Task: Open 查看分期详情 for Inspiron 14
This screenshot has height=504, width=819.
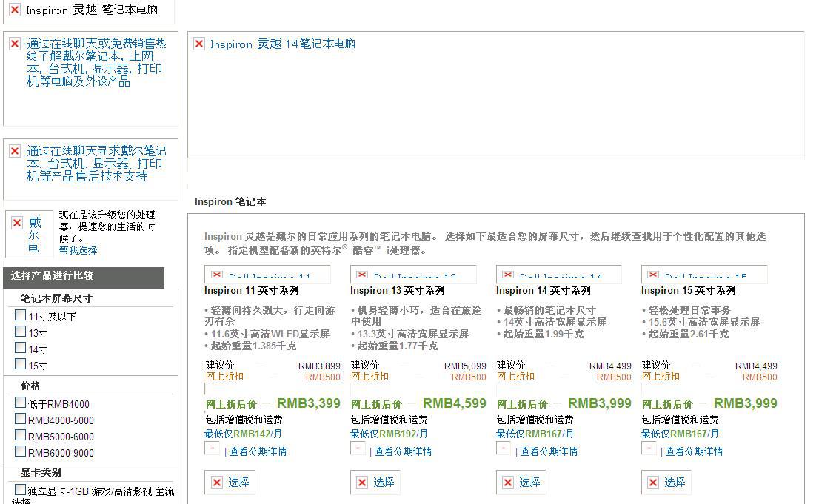Action: point(549,451)
